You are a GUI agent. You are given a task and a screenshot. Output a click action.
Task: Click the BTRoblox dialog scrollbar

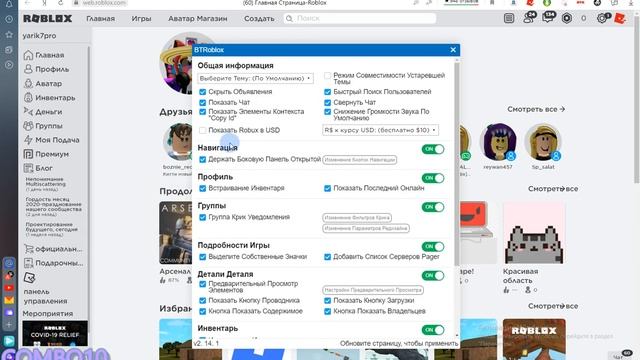(457, 163)
